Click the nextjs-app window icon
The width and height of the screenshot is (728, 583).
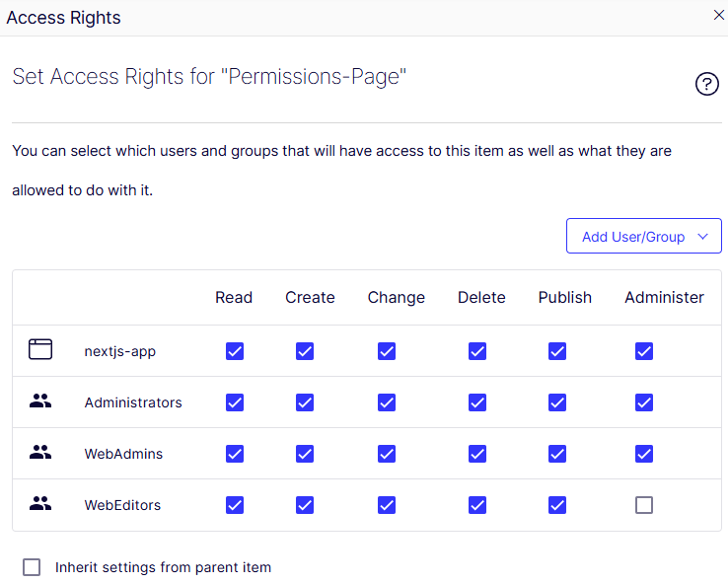39,350
